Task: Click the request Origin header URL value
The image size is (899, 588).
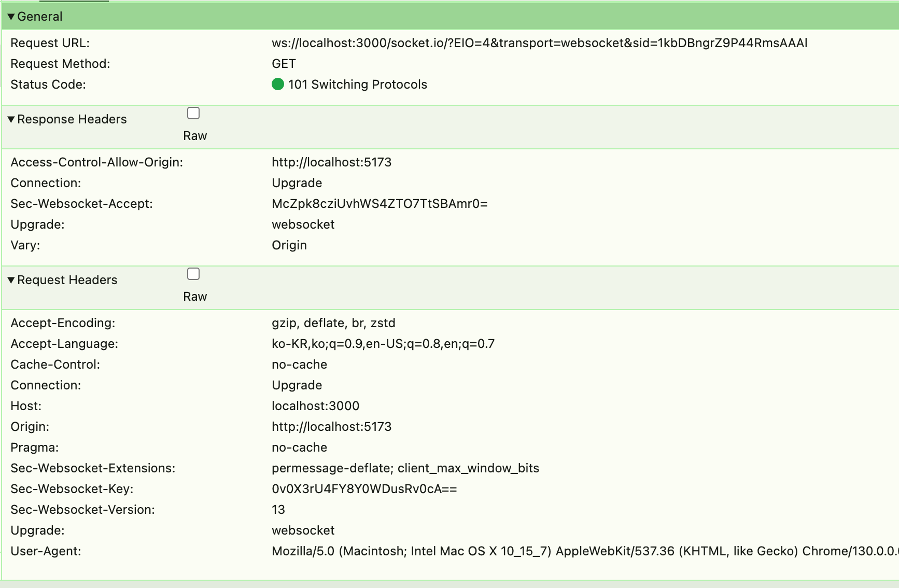Action: tap(331, 427)
